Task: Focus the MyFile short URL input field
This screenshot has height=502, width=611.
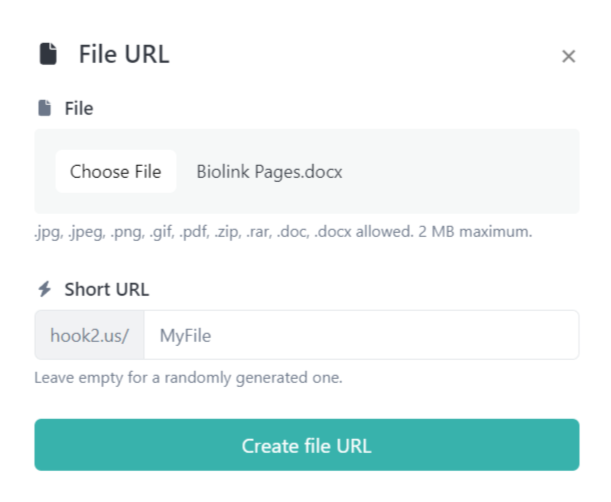Action: tap(361, 335)
